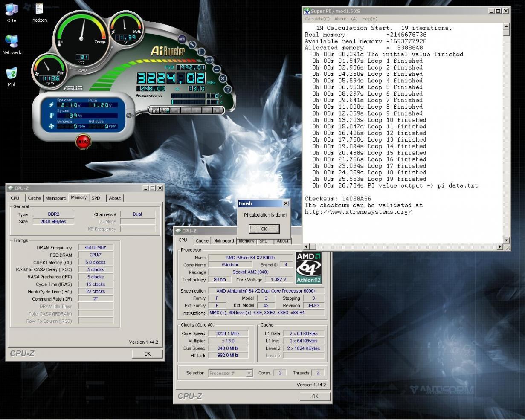
Task: Click the Loop 19 finished line in Super PI
Action: (369, 179)
